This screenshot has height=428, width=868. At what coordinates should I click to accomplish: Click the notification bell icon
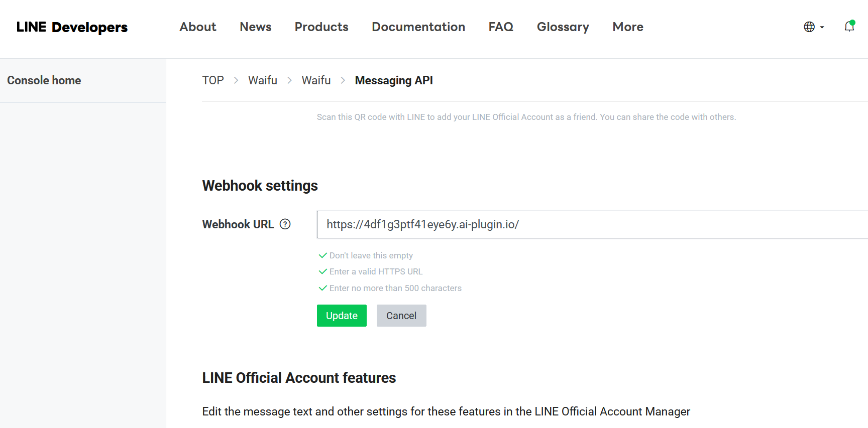(849, 27)
